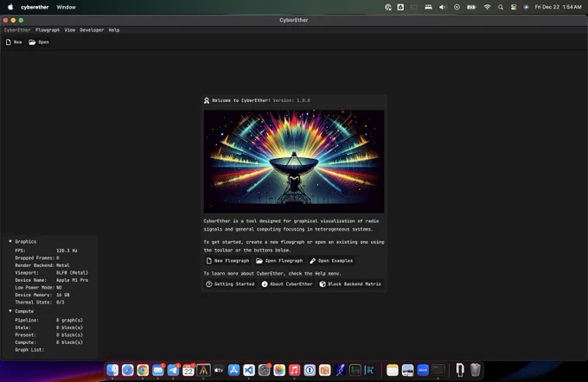Open the Developer menu
Screen dimensions: 588x382
point(92,30)
